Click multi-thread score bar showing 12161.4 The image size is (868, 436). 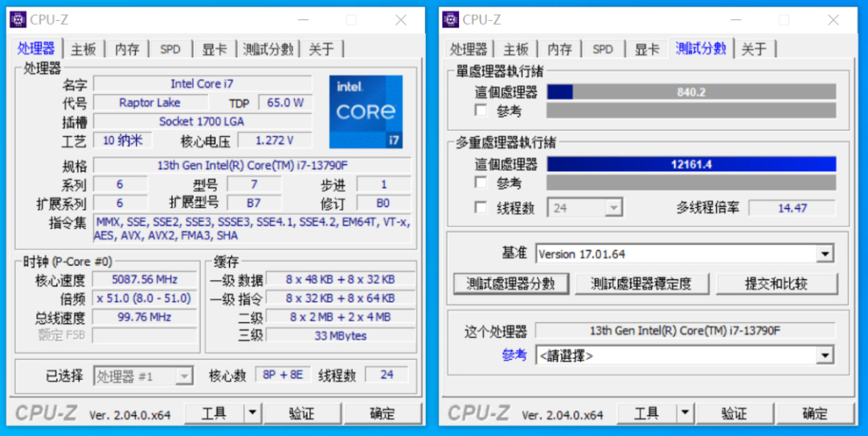click(691, 164)
